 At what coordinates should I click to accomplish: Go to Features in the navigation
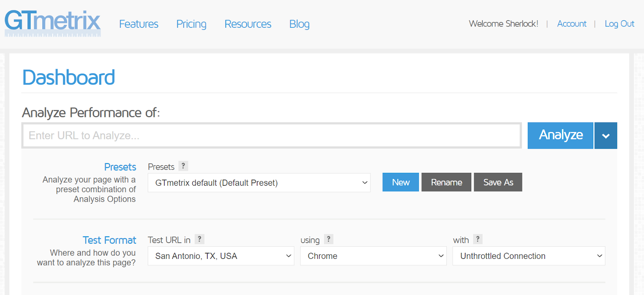pyautogui.click(x=139, y=24)
